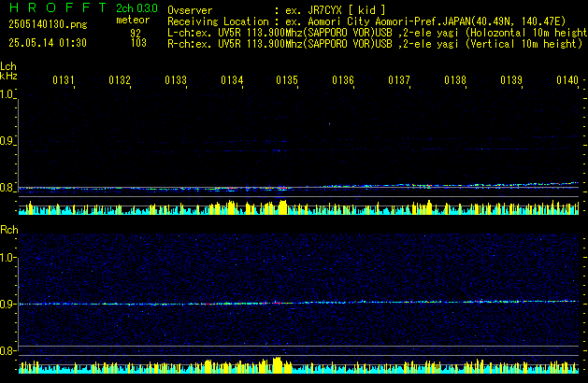This screenshot has height=383, width=588.
Task: Click the 0139 time marker
Action: click(x=511, y=80)
